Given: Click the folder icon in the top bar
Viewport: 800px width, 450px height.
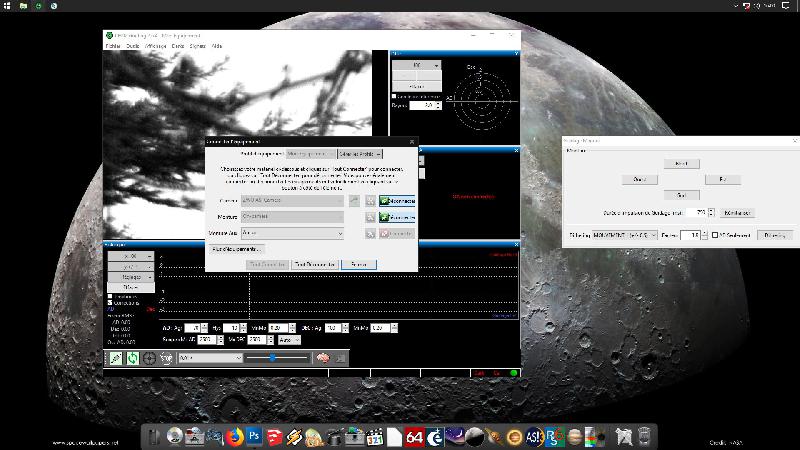Looking at the screenshot, I should point(23,6).
